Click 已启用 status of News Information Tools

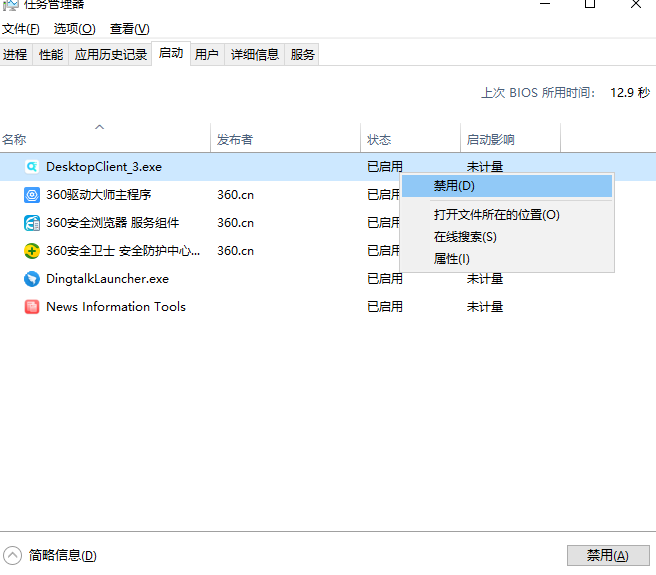[x=385, y=307]
